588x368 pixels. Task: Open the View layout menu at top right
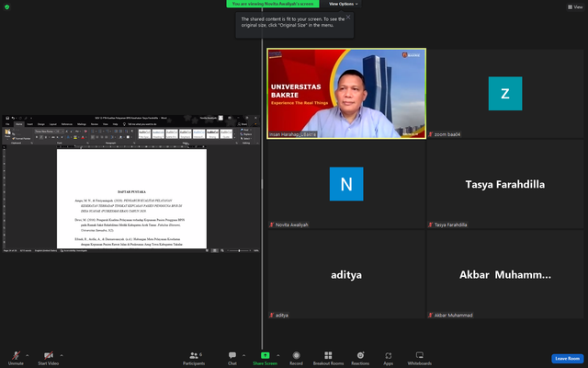click(x=575, y=6)
